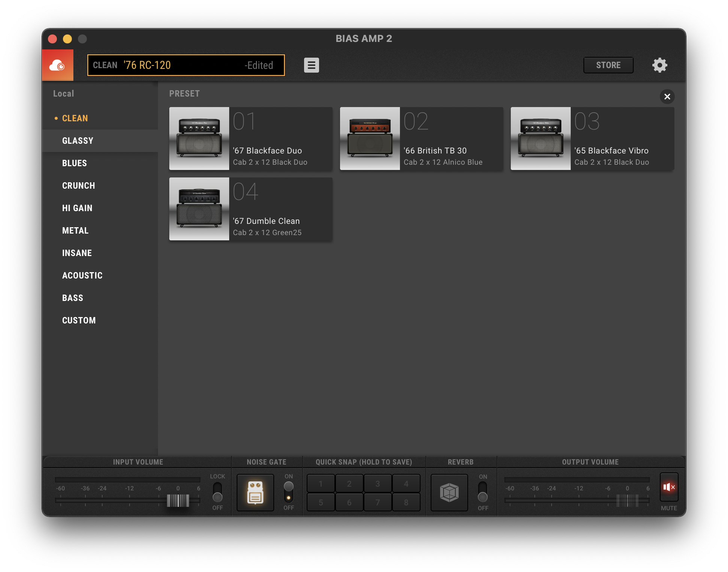Open the settings gear
Screen dimensions: 728x572
660,65
